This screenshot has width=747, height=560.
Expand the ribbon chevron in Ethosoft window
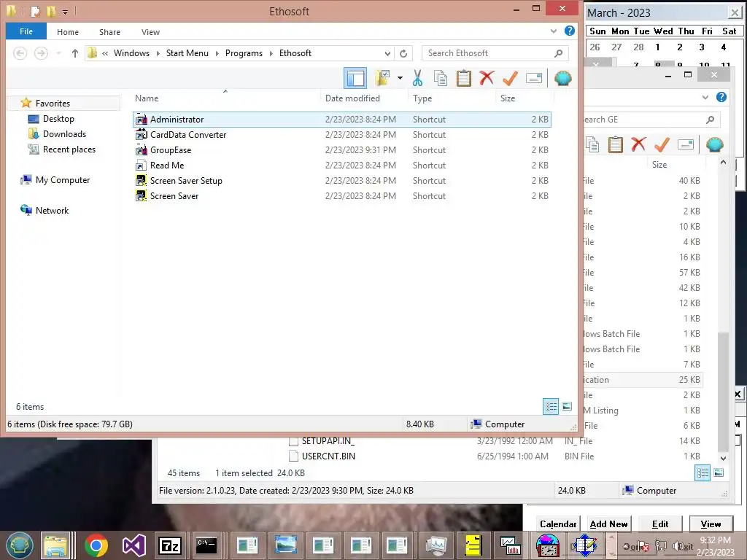coord(554,31)
